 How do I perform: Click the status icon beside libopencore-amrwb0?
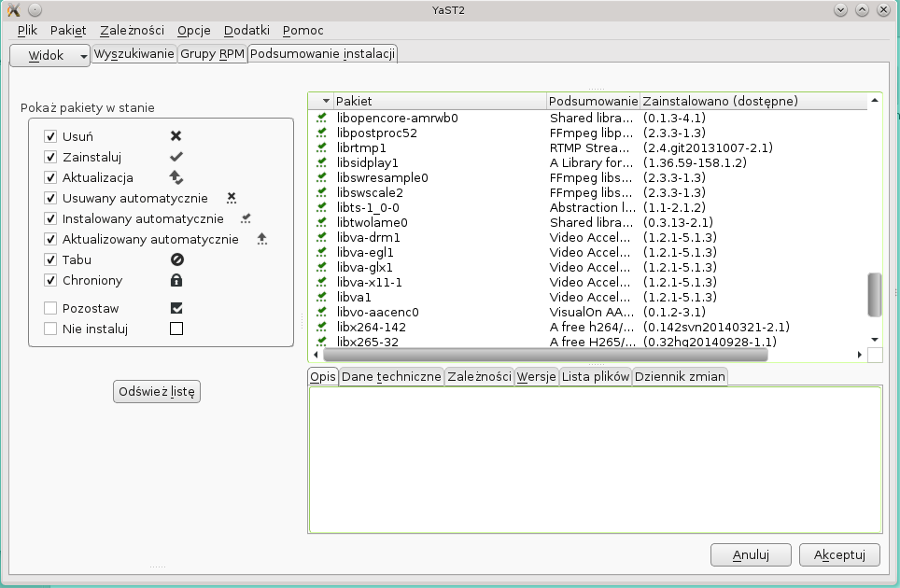point(322,119)
